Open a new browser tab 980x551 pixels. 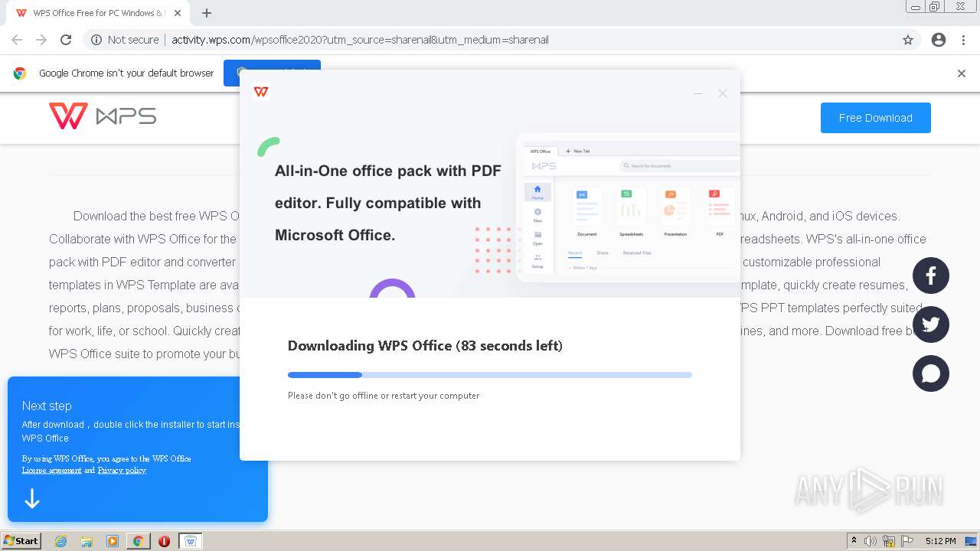click(207, 13)
